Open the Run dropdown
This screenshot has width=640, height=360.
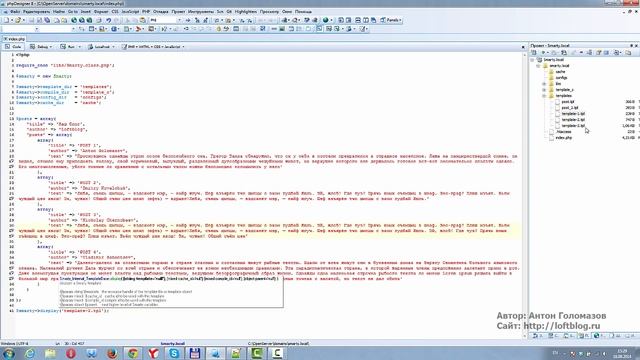70,47
